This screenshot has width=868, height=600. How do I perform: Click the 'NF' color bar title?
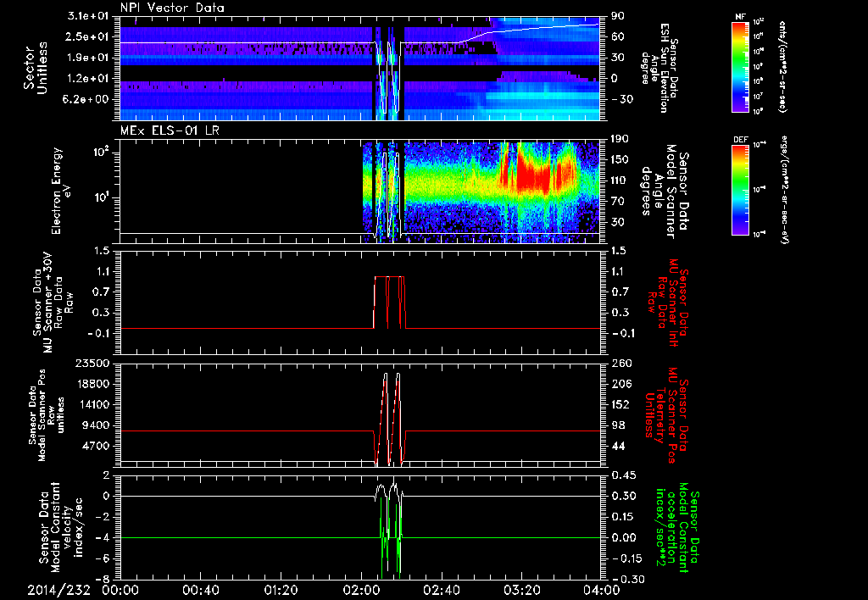740,17
